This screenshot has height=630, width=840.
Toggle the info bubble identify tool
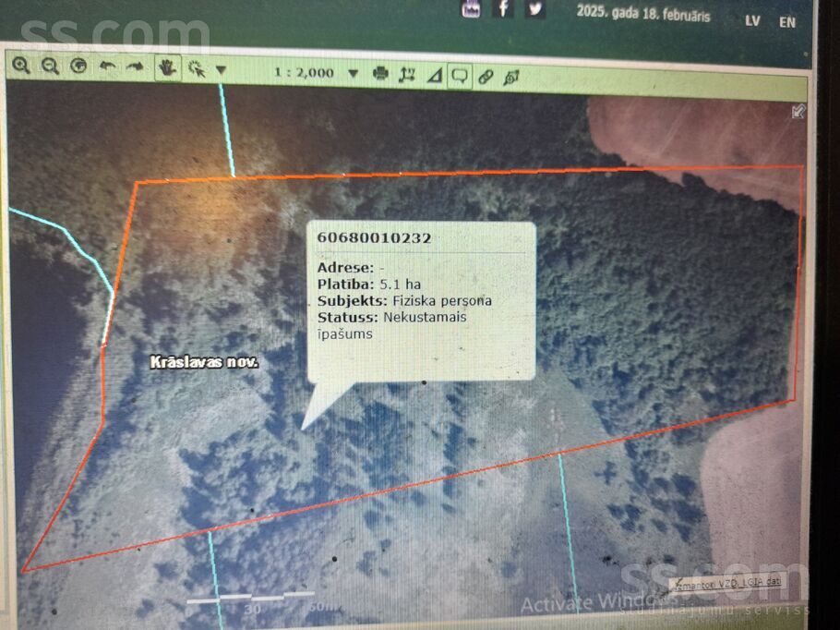coord(459,76)
